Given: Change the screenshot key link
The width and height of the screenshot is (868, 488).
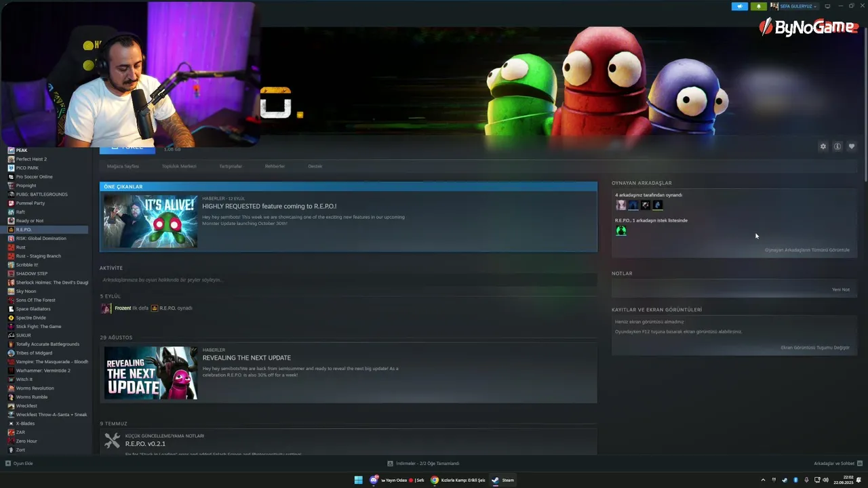Looking at the screenshot, I should pos(815,348).
